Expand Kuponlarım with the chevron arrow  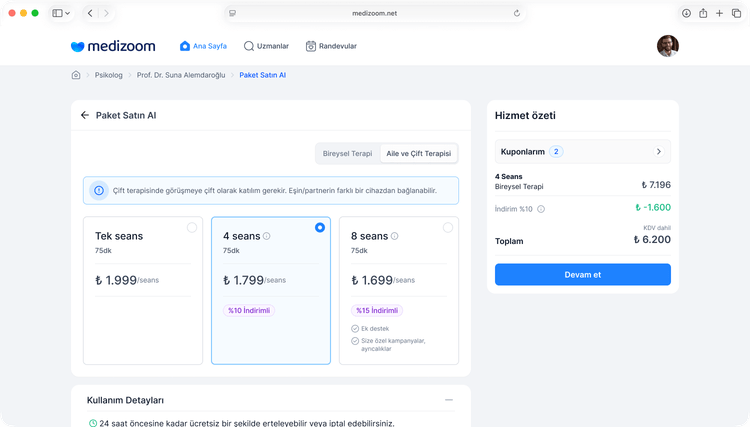(x=658, y=152)
